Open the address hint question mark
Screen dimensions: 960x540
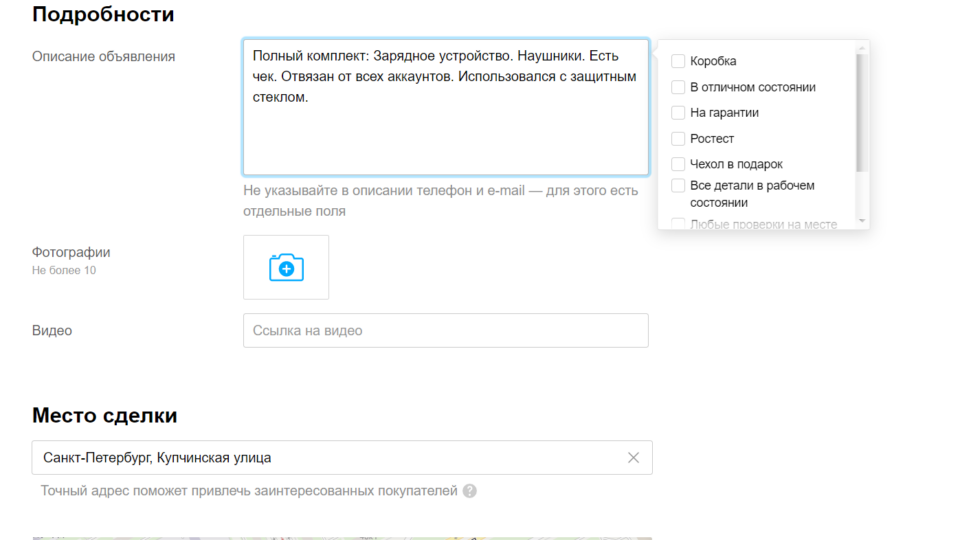(x=470, y=491)
